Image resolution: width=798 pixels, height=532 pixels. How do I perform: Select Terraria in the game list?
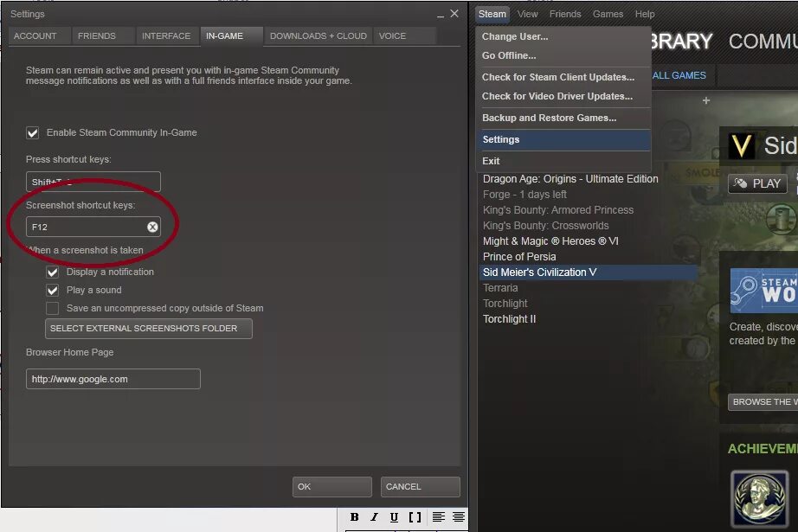point(500,288)
